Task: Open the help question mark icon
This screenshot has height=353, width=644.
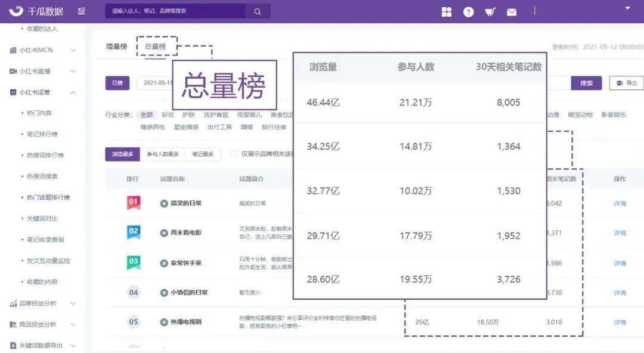Action: [468, 12]
